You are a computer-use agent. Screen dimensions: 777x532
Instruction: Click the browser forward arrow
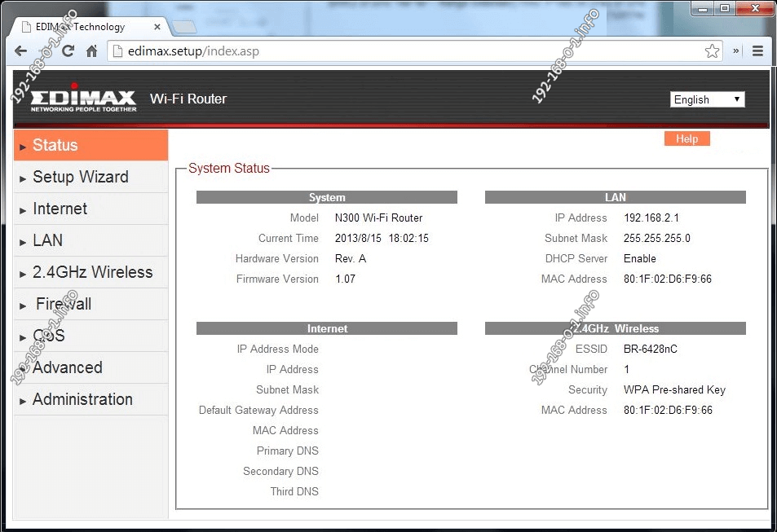coord(44,51)
